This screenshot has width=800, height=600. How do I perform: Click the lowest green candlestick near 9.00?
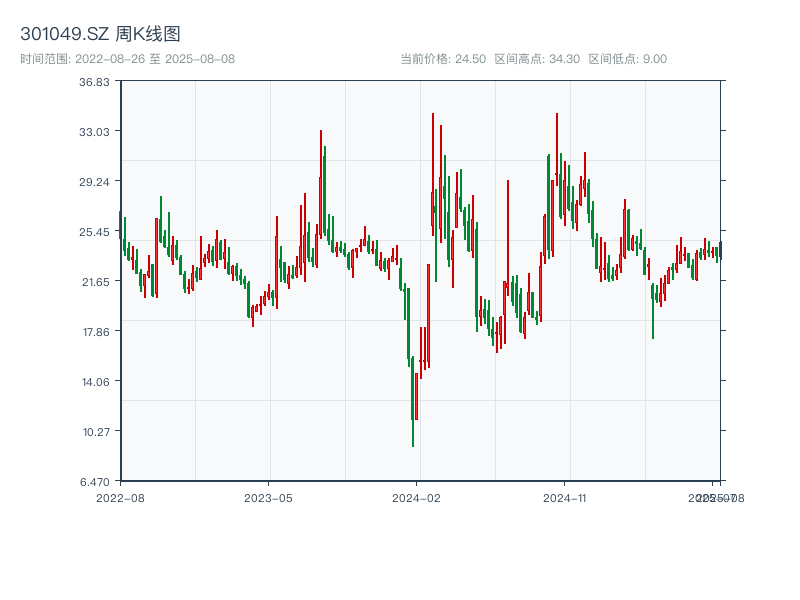pos(413,401)
